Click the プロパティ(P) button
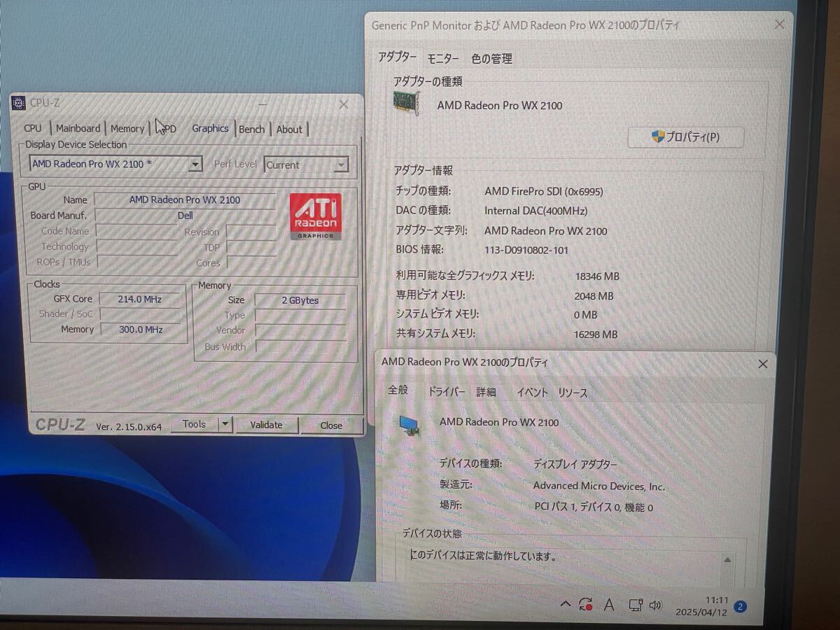Screen dimensions: 840x630 pos(686,137)
